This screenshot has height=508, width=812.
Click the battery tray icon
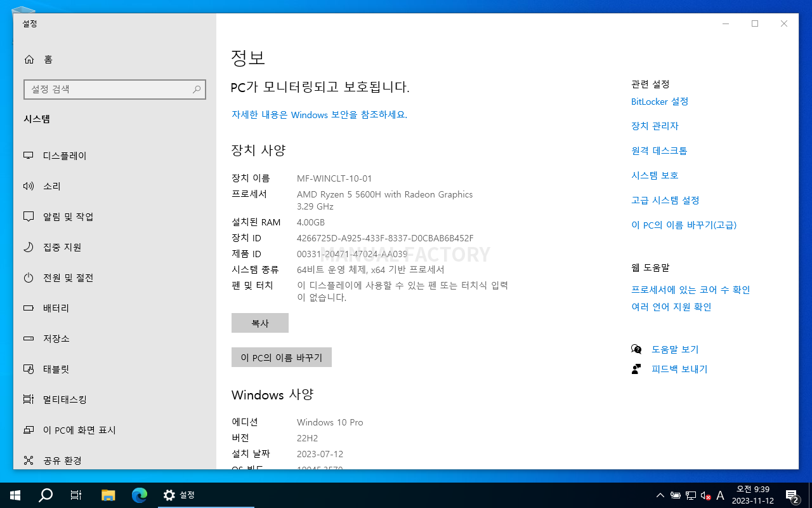(676, 495)
